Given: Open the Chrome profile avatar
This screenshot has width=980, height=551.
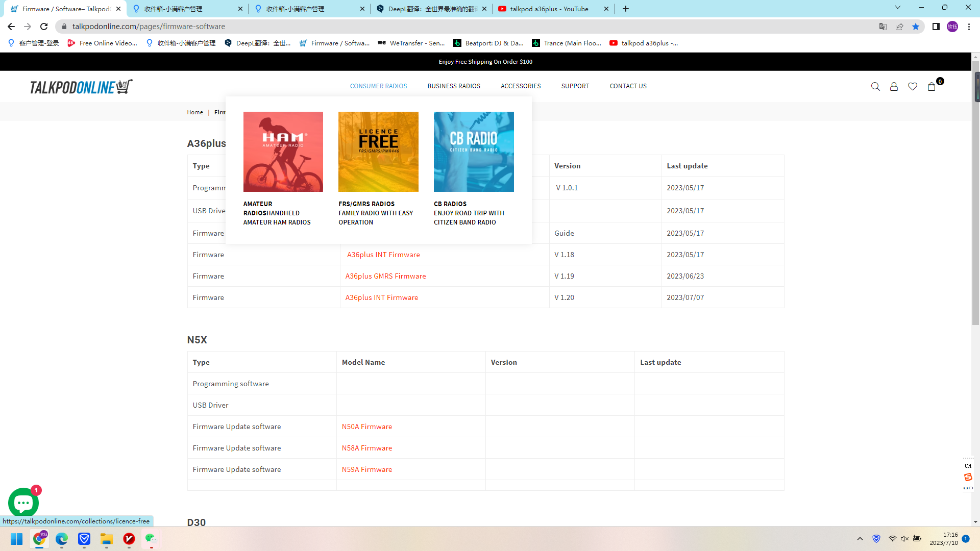Looking at the screenshot, I should pyautogui.click(x=952, y=27).
